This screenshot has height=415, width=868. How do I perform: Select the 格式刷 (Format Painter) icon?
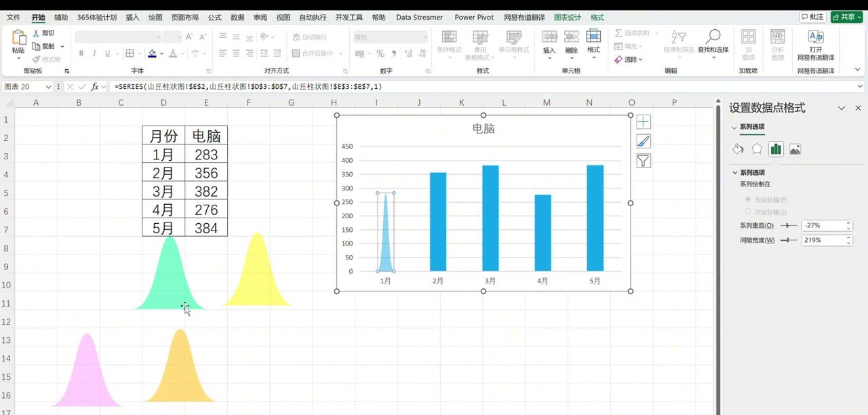click(37, 59)
